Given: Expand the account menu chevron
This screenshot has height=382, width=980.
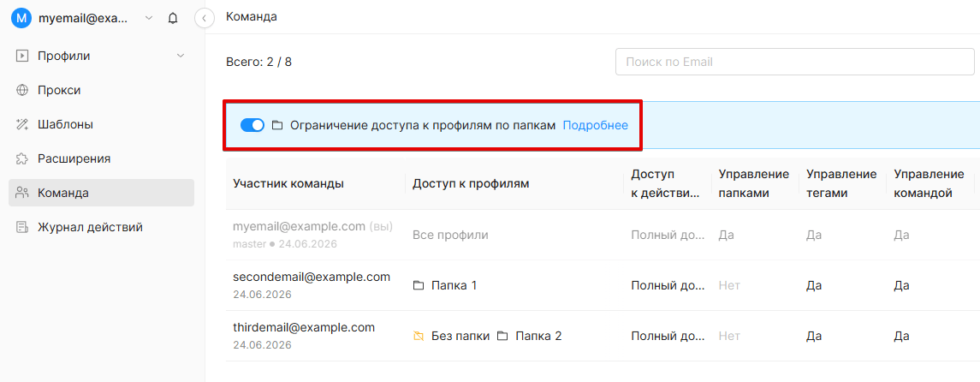Looking at the screenshot, I should click(149, 19).
